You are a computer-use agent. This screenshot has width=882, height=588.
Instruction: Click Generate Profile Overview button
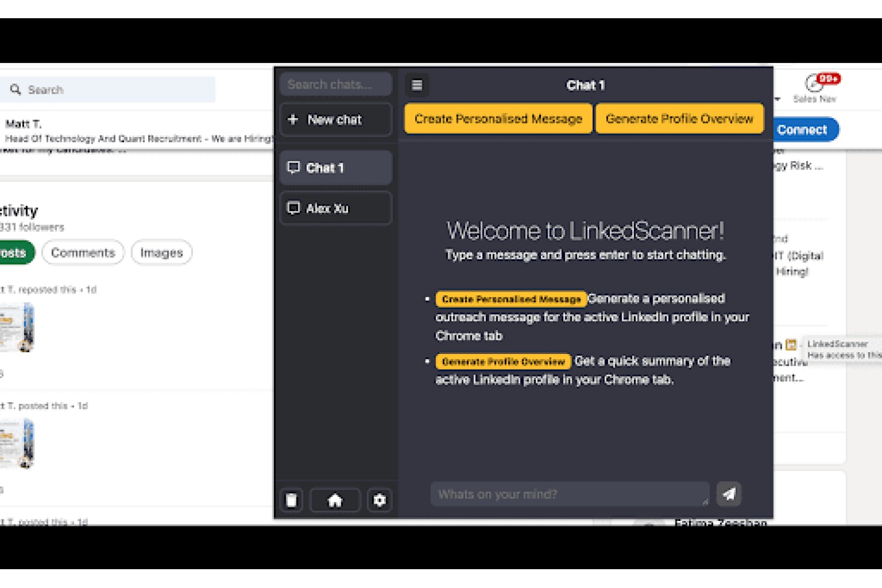680,119
